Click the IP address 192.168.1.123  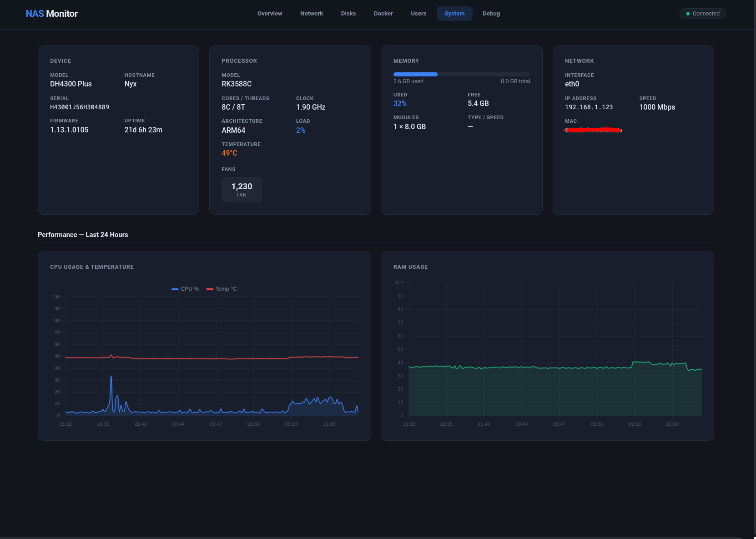(588, 107)
